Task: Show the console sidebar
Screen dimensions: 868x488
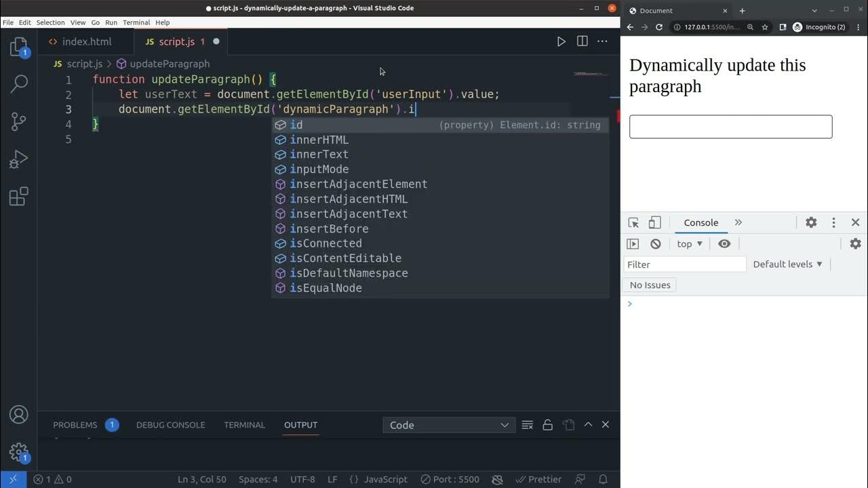Action: [633, 244]
